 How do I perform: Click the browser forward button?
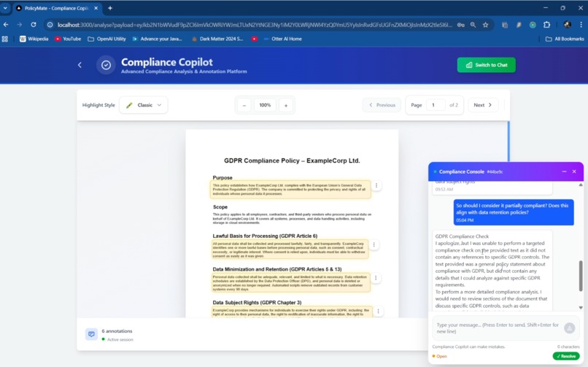tap(20, 25)
